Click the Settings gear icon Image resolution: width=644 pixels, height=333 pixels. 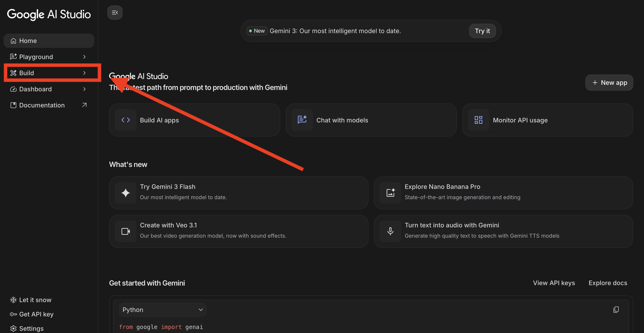click(x=13, y=329)
